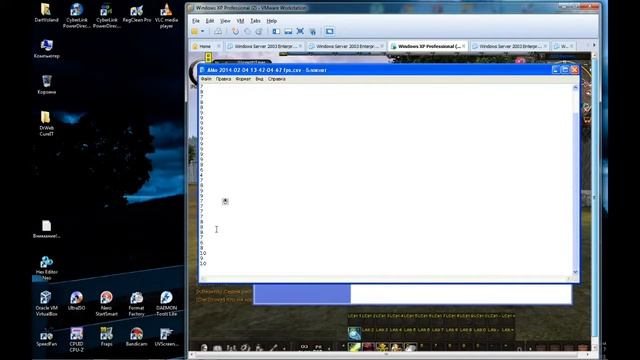This screenshot has height=360, width=640.
Task: Select the Компьютер desktop icon
Action: [47, 49]
